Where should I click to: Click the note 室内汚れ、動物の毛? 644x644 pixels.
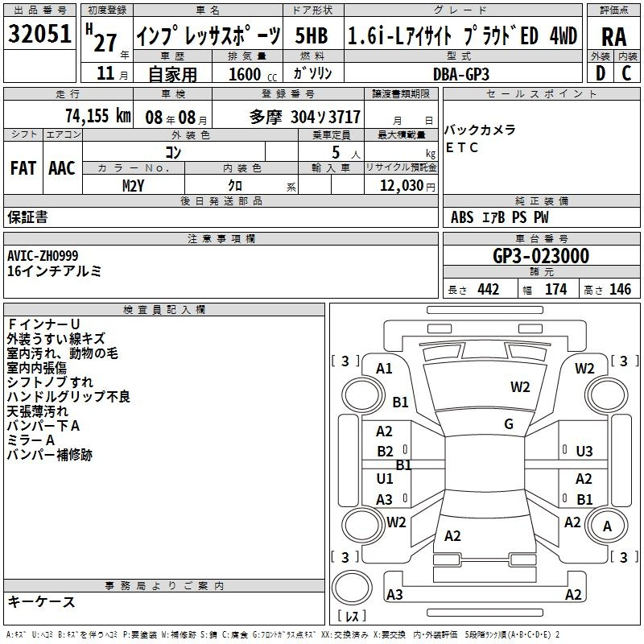pos(63,353)
